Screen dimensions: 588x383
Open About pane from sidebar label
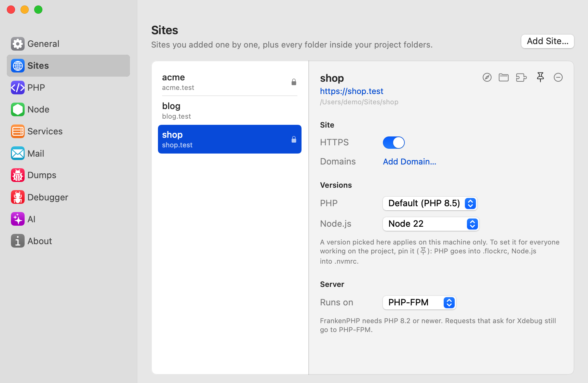tap(40, 241)
